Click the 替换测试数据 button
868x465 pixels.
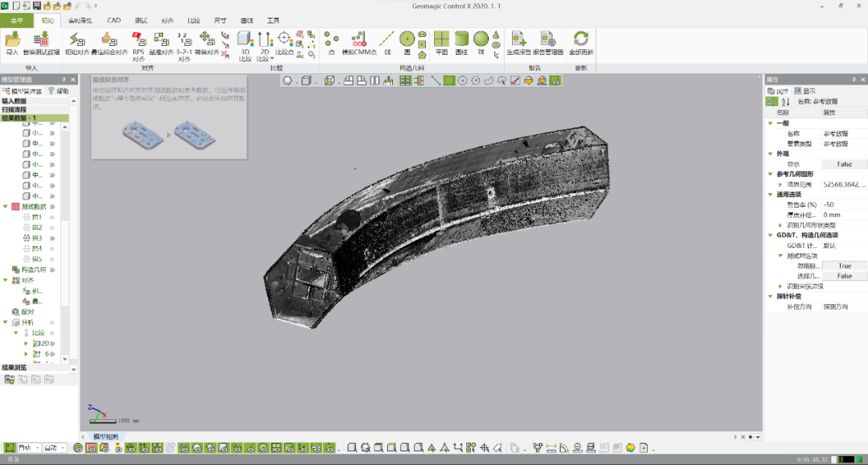[x=41, y=43]
